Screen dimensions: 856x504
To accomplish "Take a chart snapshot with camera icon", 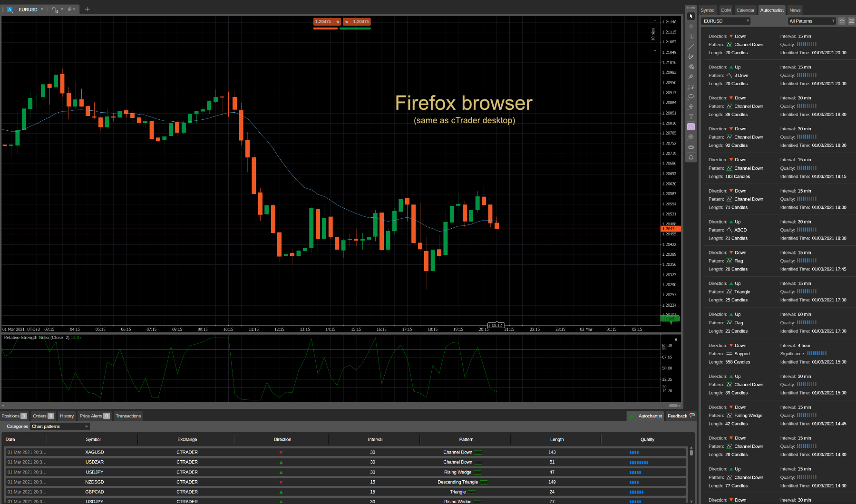I will 691,147.
